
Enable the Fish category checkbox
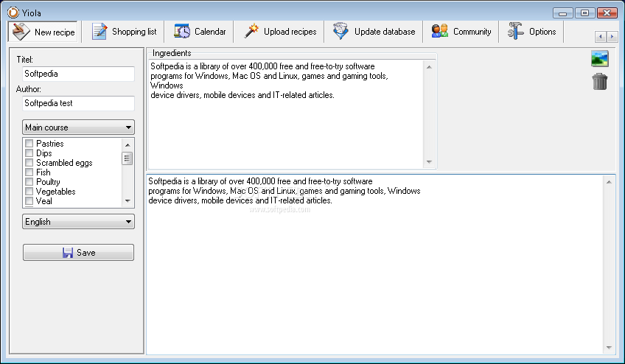click(x=29, y=172)
